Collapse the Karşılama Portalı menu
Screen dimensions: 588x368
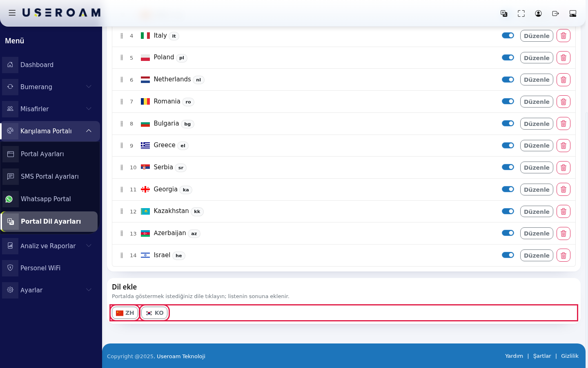50,131
